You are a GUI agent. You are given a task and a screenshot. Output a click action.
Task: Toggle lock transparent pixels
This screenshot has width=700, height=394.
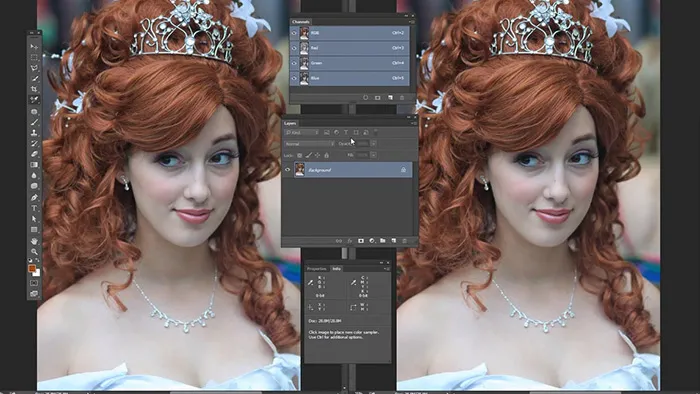pyautogui.click(x=300, y=155)
